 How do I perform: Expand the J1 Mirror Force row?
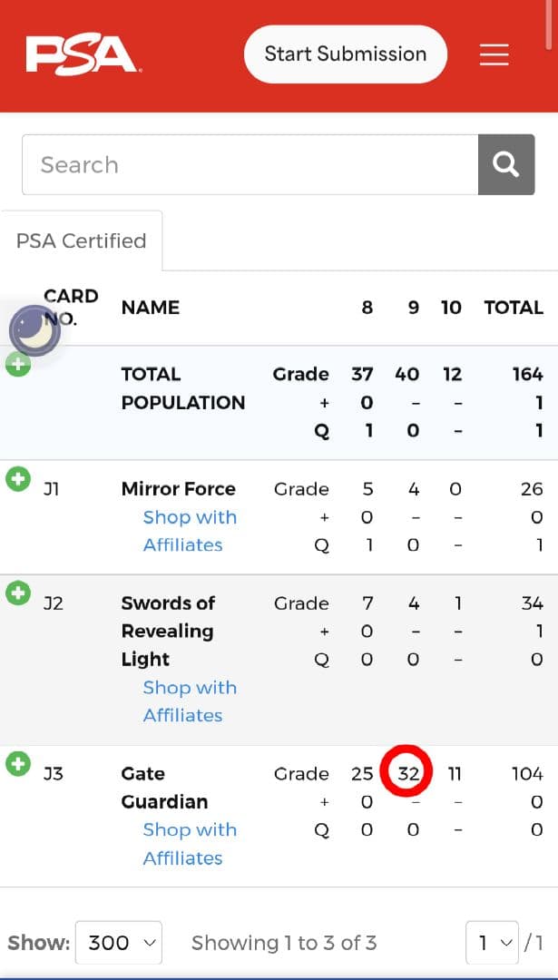(18, 479)
